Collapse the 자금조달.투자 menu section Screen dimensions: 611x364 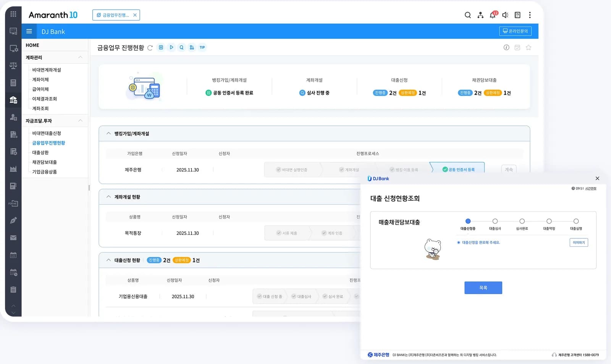coord(80,121)
